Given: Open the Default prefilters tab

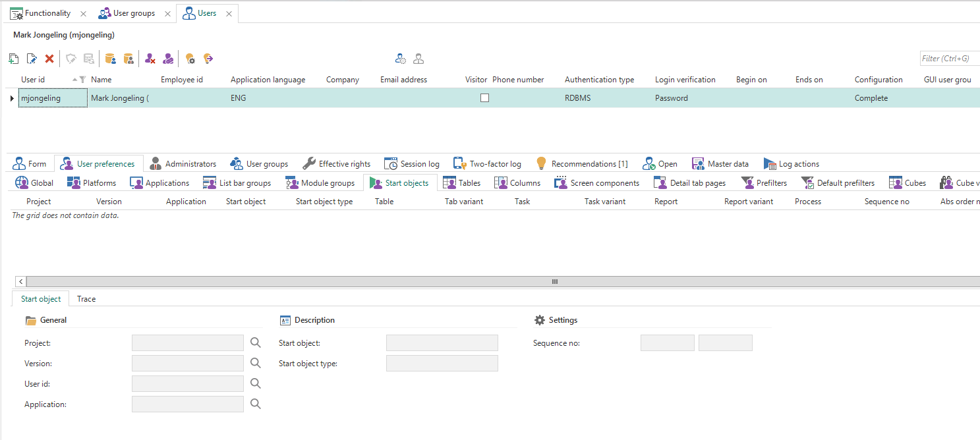Looking at the screenshot, I should click(x=838, y=182).
